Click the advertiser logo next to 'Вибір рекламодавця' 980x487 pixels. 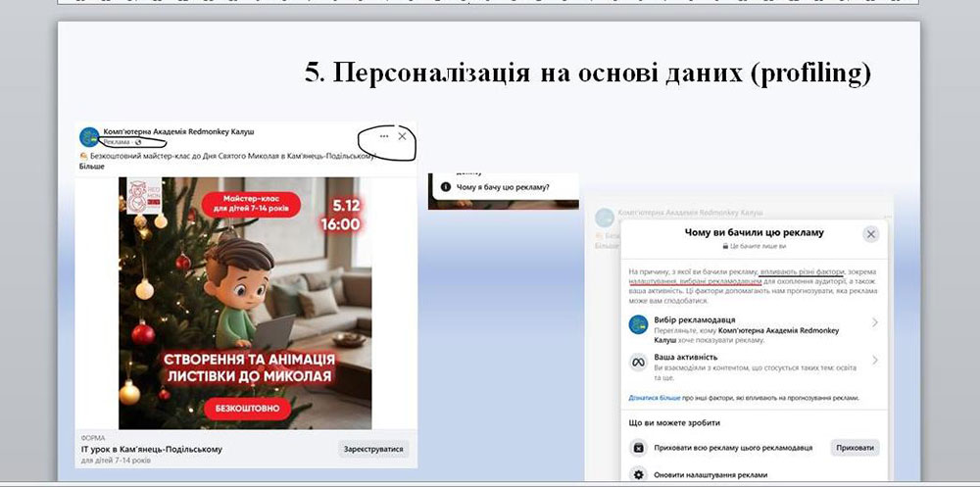[x=637, y=325]
